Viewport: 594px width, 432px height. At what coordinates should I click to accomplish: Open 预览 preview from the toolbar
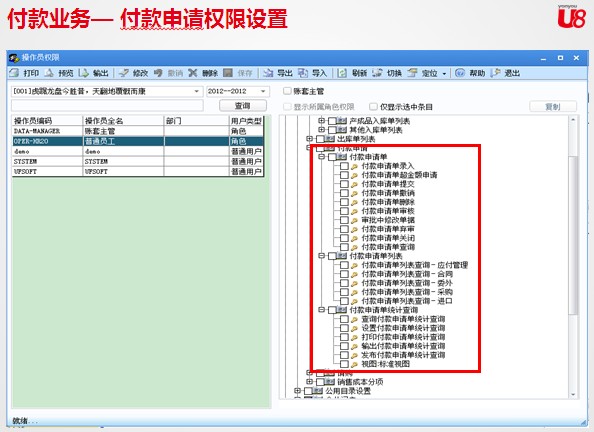click(x=49, y=73)
